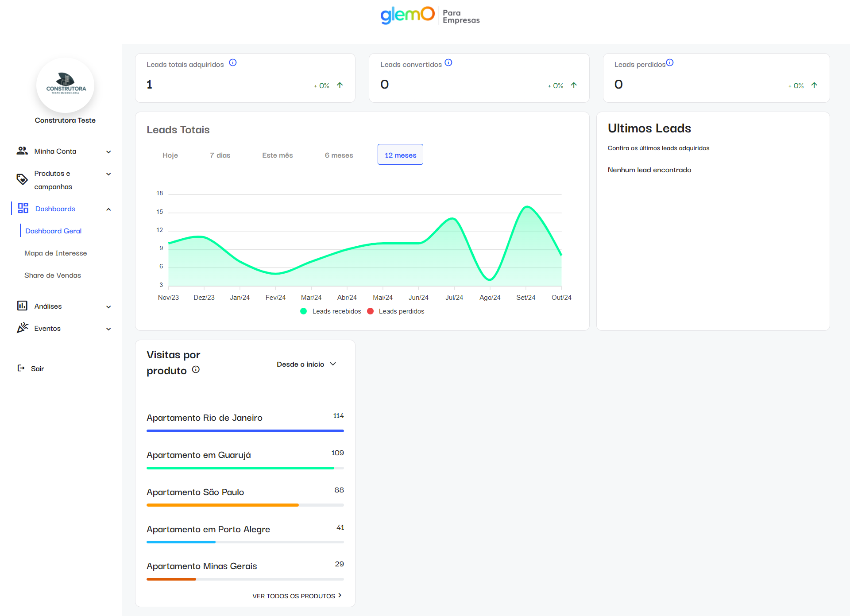Click the Eventos party popper icon
Screen dimensions: 850x616
(23, 328)
